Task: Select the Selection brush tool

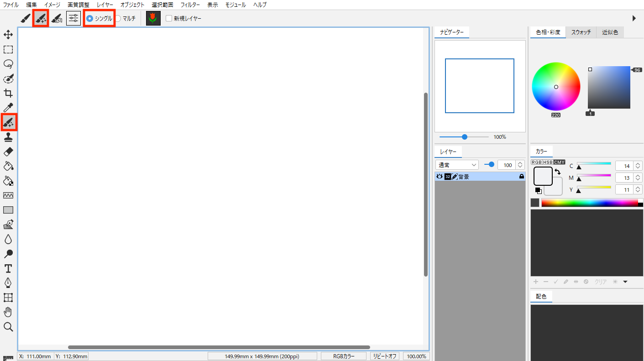Action: (x=8, y=78)
